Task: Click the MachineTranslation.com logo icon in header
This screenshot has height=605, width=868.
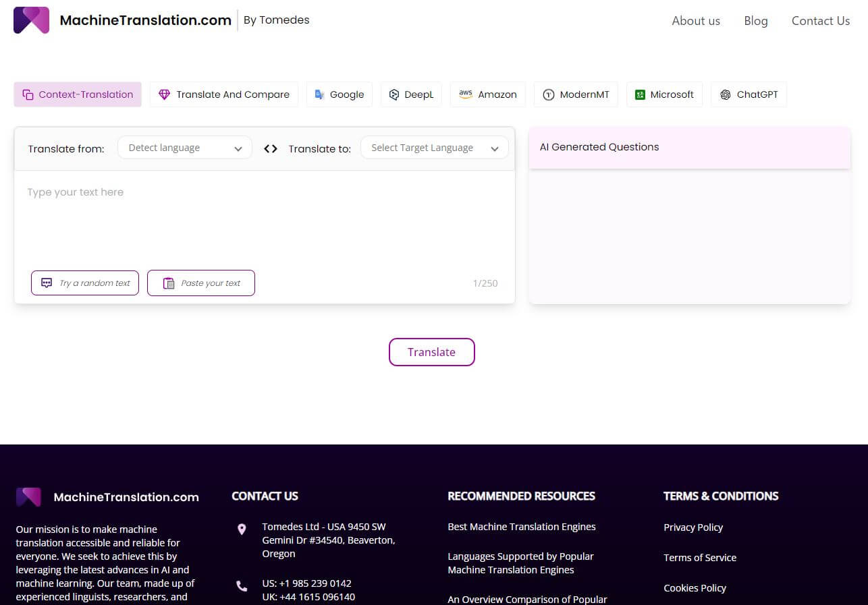Action: (31, 20)
